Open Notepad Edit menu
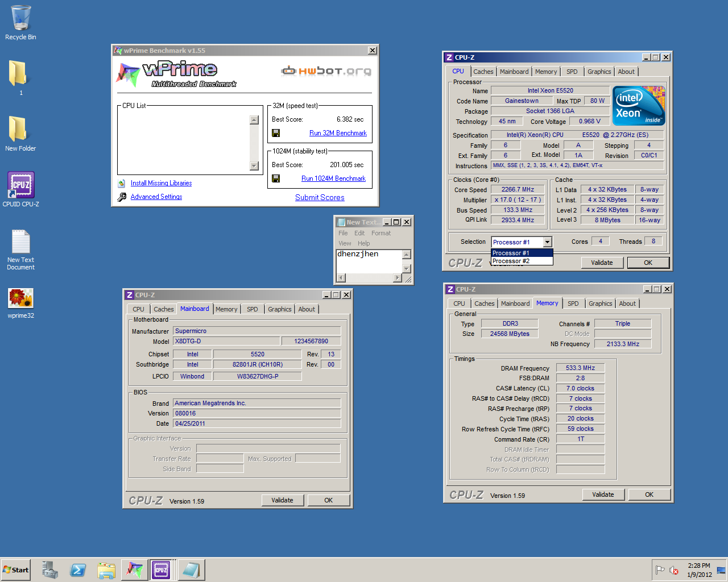Image resolution: width=728 pixels, height=582 pixels. pos(359,233)
